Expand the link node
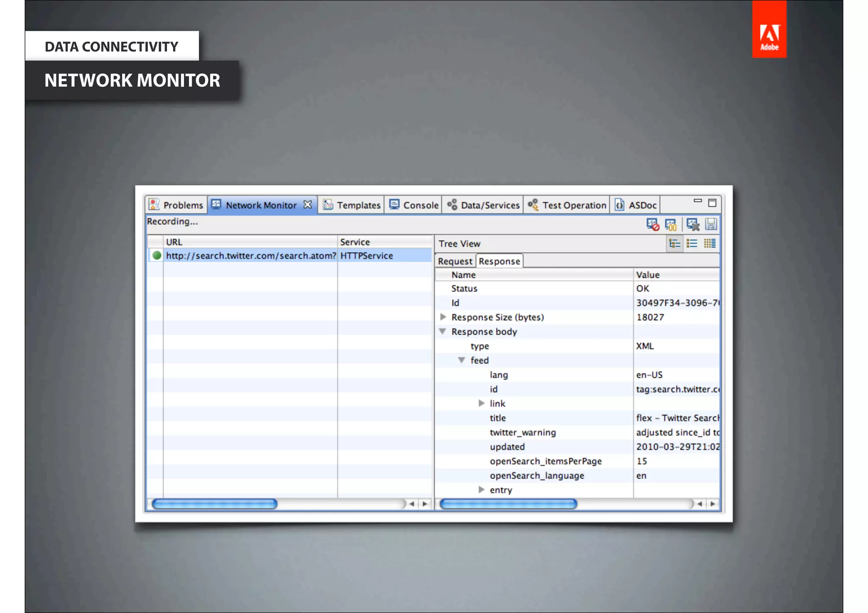The height and width of the screenshot is (613, 868). pyautogui.click(x=481, y=403)
